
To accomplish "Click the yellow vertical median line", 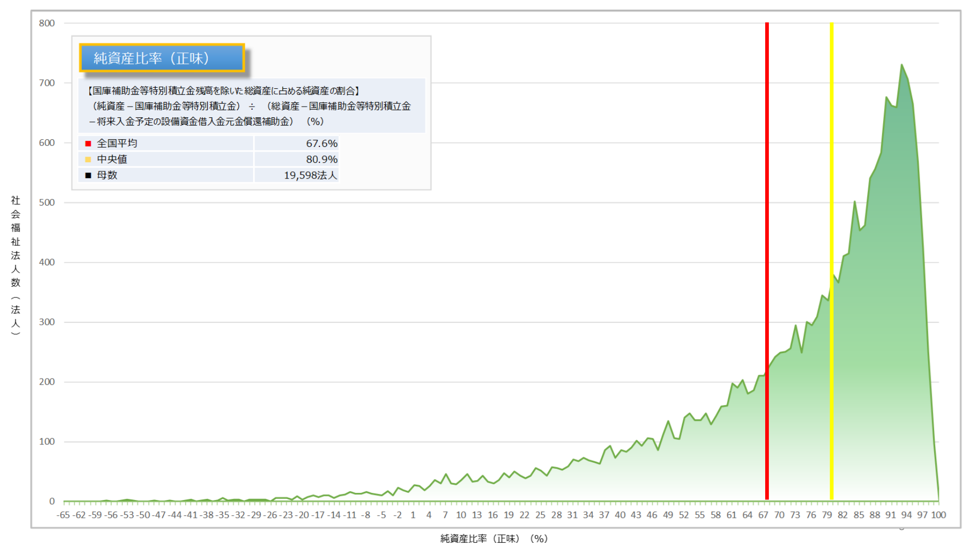I will pos(832,153).
